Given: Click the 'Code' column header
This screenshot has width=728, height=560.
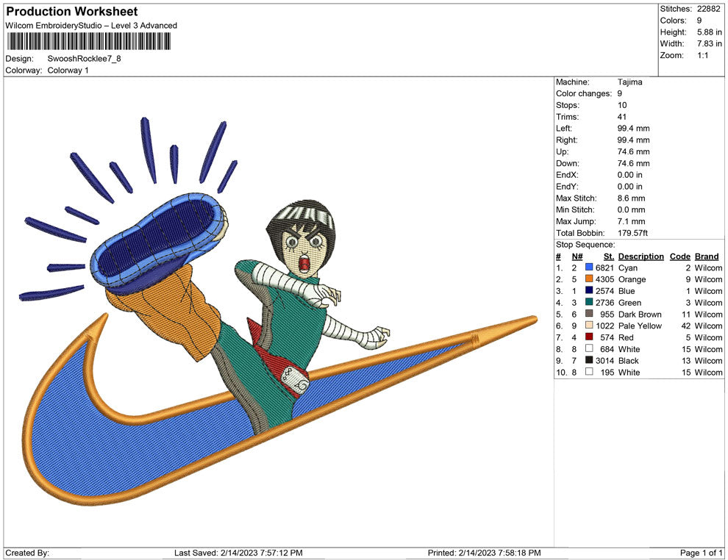Looking at the screenshot, I should click(x=679, y=256).
